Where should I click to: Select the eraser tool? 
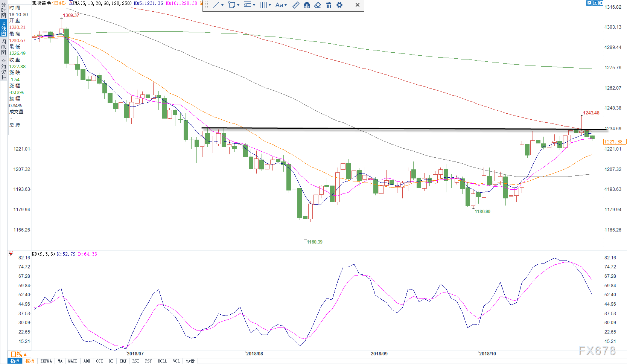(318, 5)
